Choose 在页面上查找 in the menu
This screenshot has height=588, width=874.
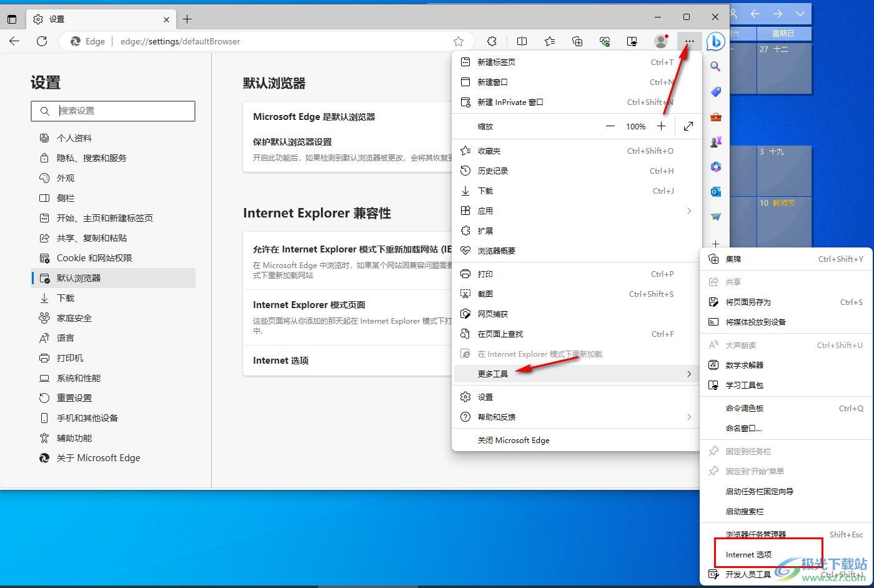(575, 334)
